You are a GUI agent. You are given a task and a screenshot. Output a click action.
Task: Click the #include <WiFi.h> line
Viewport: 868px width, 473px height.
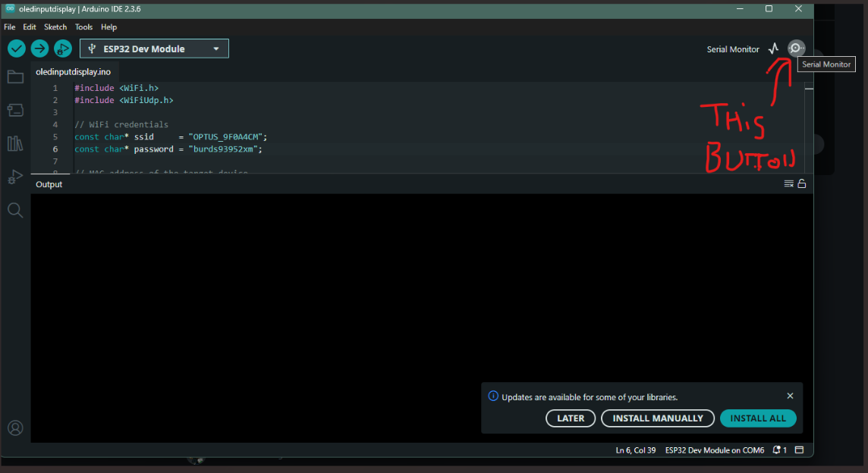tap(116, 88)
